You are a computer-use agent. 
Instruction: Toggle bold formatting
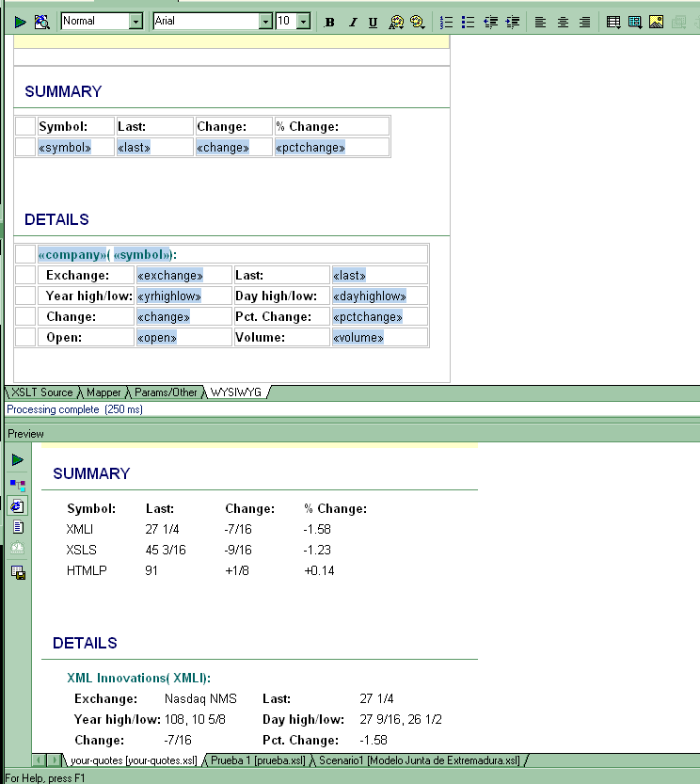click(x=329, y=22)
